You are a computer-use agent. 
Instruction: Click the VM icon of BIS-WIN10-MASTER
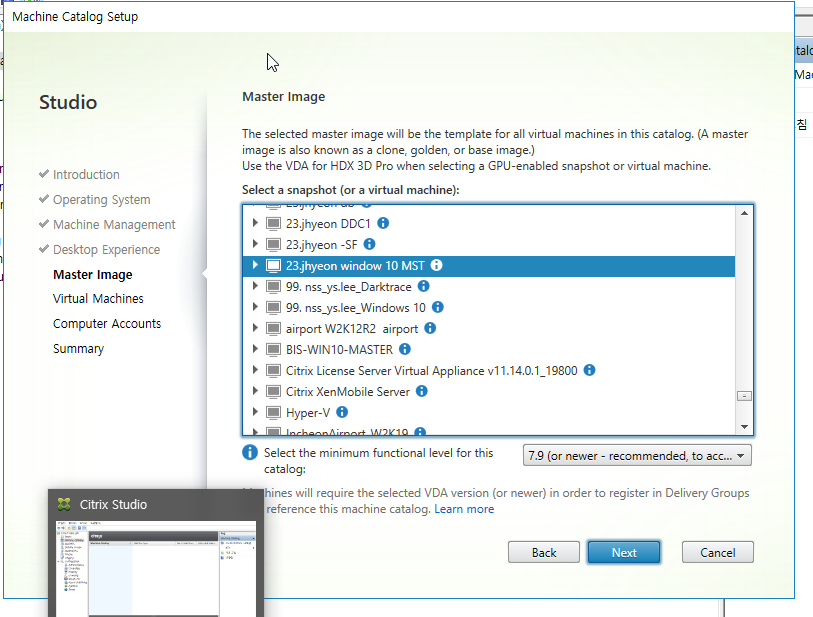click(x=273, y=349)
